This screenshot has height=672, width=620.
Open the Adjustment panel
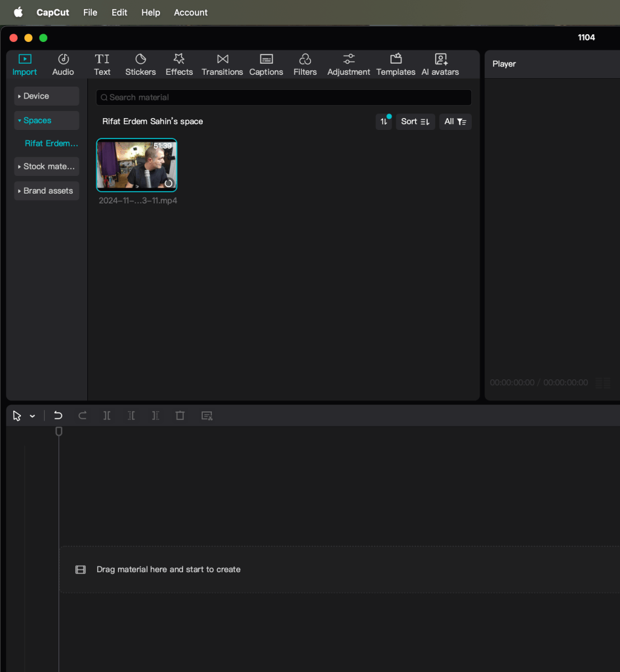pyautogui.click(x=349, y=65)
